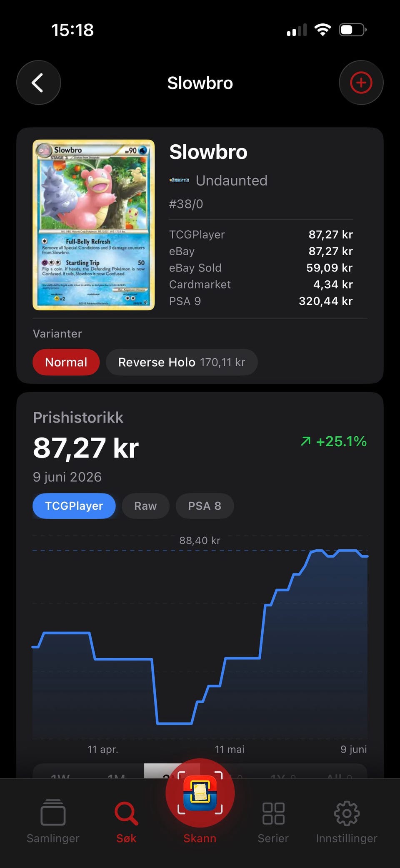Viewport: 400px width, 868px height.
Task: Open the Innstillinger settings tab
Action: 347,821
